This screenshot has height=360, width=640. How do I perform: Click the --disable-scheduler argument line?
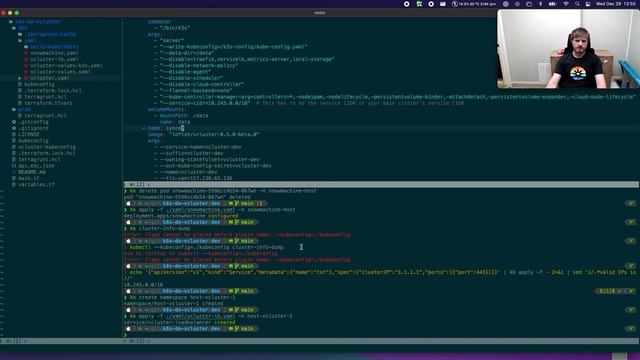pyautogui.click(x=189, y=78)
